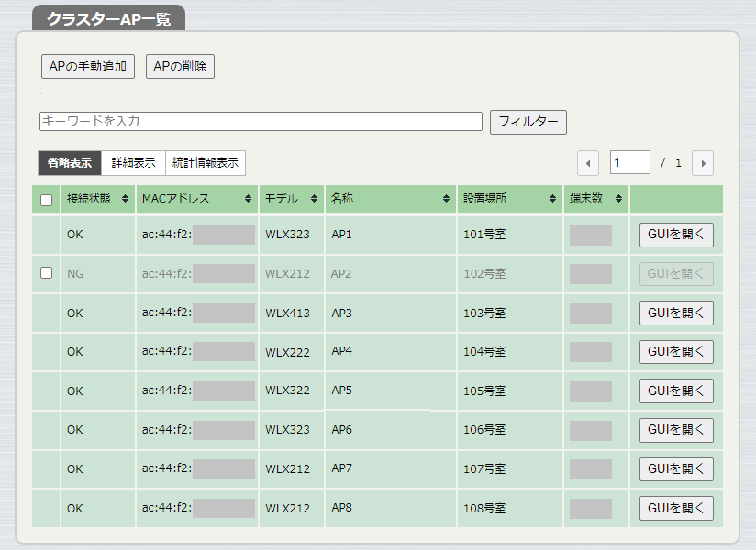This screenshot has height=550, width=756.
Task: Sort the table by 名称 column
Action: pyautogui.click(x=447, y=199)
